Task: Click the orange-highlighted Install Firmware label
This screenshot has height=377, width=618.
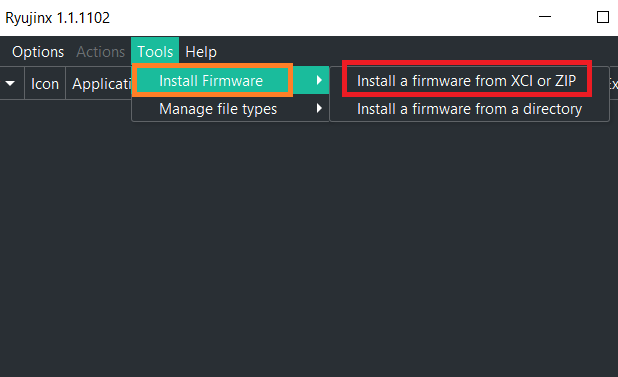Action: (211, 81)
